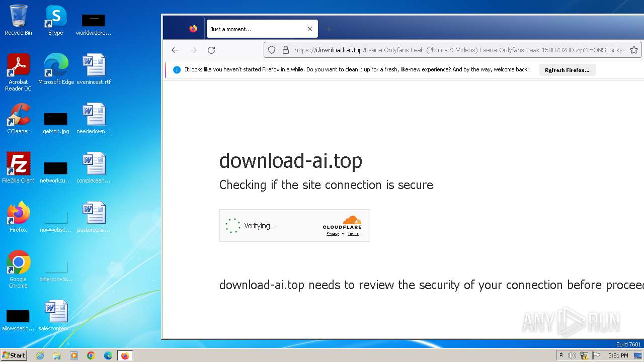Click 'Checking if the site connection is secure'
Image resolution: width=644 pixels, height=362 pixels.
tap(326, 185)
